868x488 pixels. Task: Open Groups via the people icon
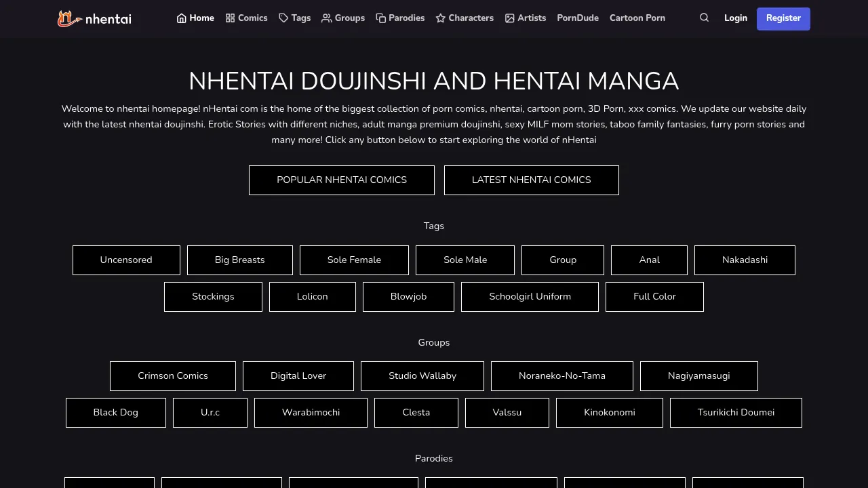(x=327, y=18)
